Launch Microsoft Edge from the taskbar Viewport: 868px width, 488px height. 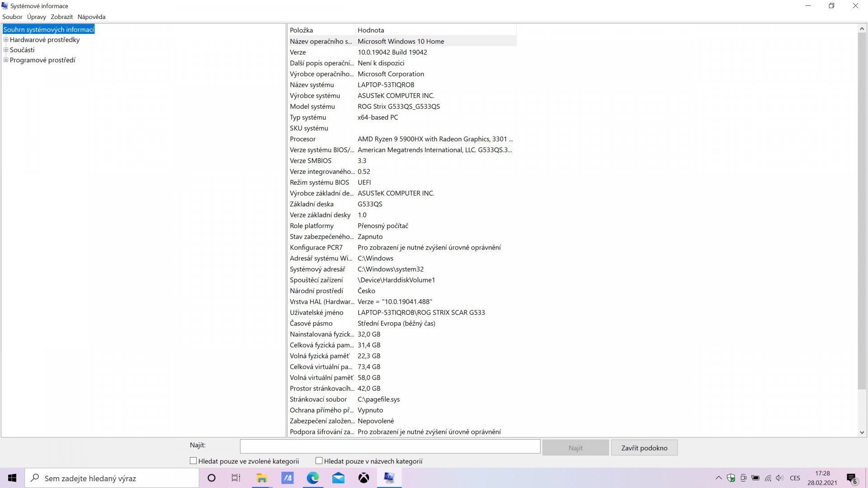[x=313, y=478]
